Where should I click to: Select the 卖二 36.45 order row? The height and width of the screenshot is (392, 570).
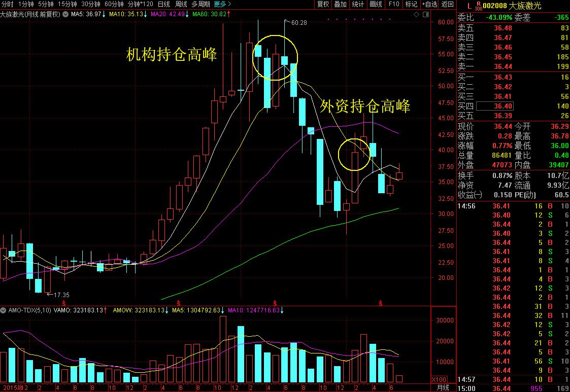click(513, 57)
